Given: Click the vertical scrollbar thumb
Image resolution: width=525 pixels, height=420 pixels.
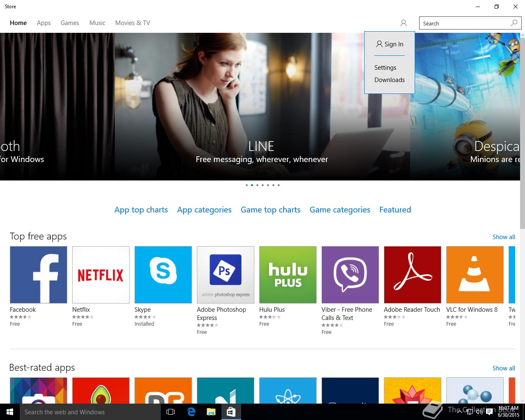Looking at the screenshot, I should (522, 134).
